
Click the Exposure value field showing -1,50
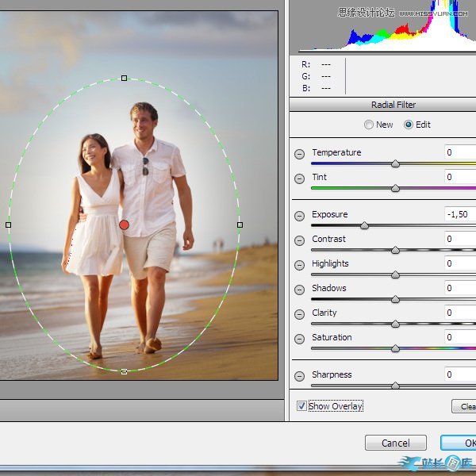[459, 214]
